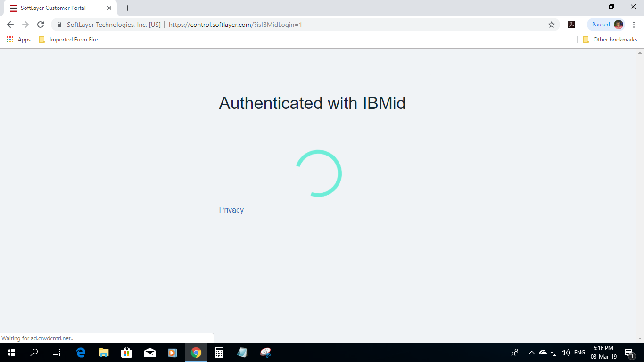Open the Chrome three-dot menu
Image resolution: width=644 pixels, height=362 pixels.
click(x=634, y=25)
